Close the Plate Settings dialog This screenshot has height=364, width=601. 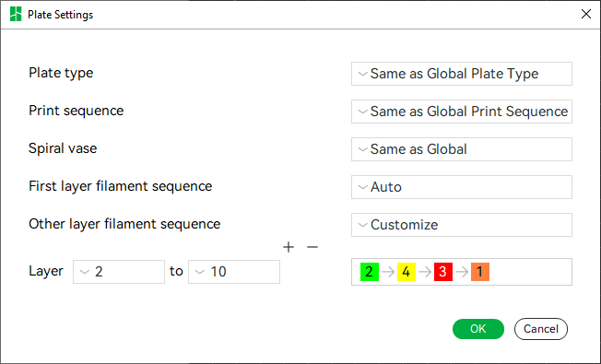pos(586,14)
